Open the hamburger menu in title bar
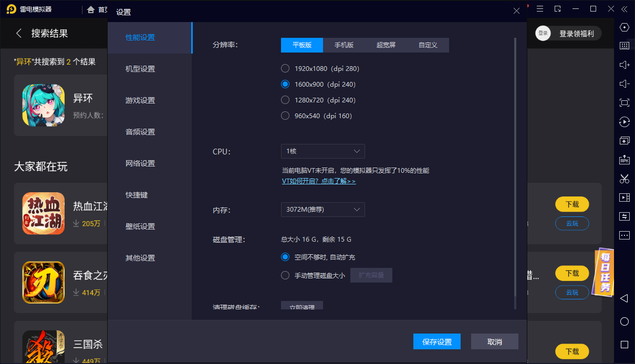The height and width of the screenshot is (364, 635). [x=540, y=9]
